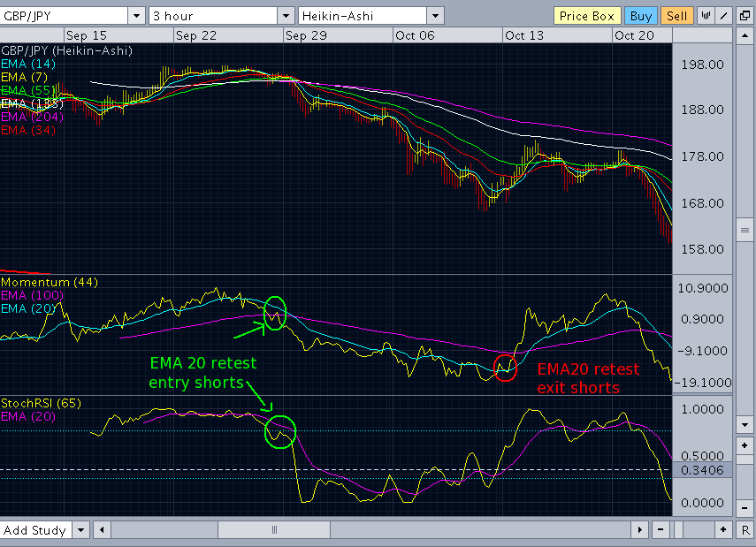The height and width of the screenshot is (547, 756).
Task: Expand the Heikin-Ashi chart type dropdown
Action: click(435, 16)
